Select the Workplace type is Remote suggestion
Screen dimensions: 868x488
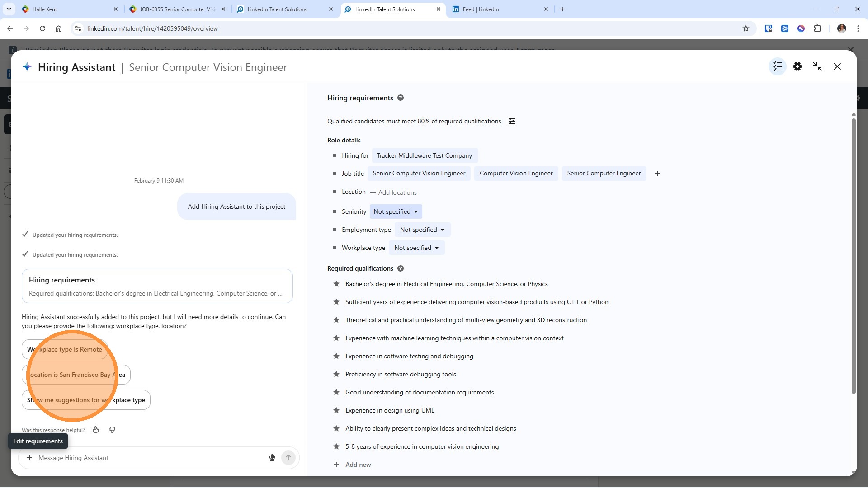[65, 349]
